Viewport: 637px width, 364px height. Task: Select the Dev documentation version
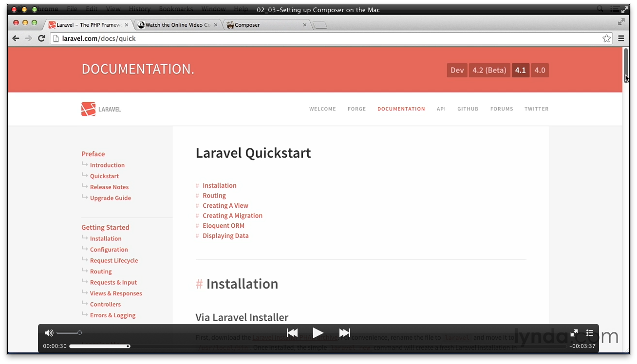(x=457, y=70)
